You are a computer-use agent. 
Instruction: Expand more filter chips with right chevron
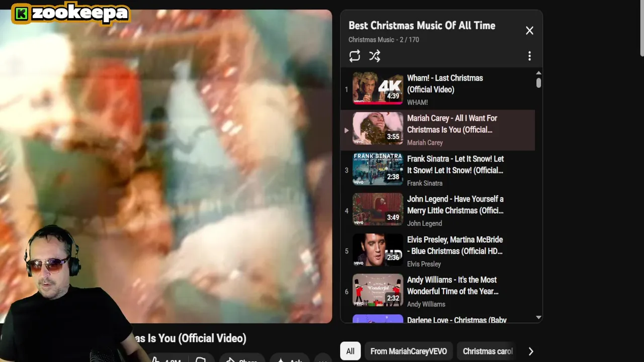(531, 351)
